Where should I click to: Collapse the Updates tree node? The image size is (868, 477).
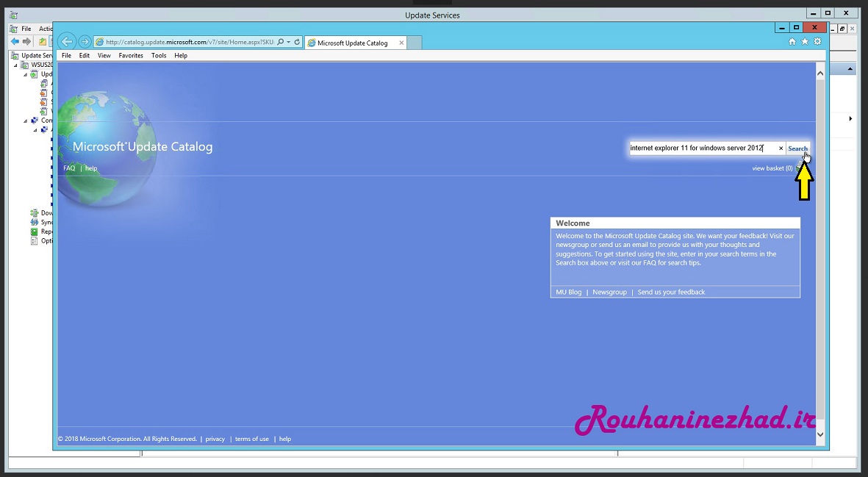click(26, 75)
